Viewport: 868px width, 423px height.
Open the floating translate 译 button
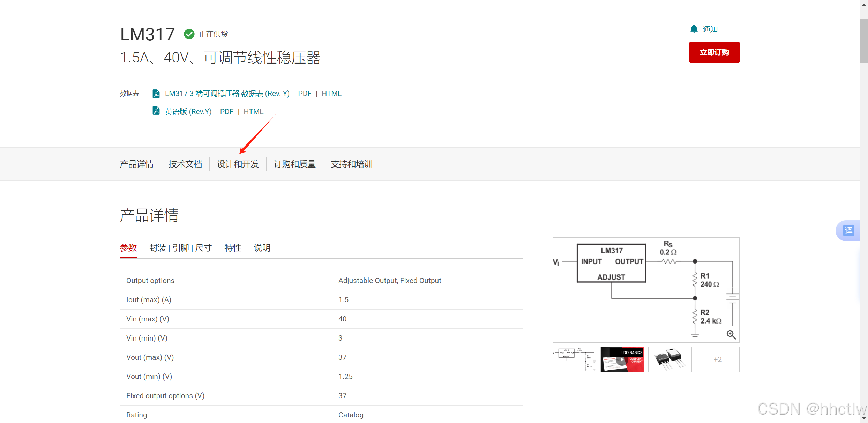(x=848, y=231)
